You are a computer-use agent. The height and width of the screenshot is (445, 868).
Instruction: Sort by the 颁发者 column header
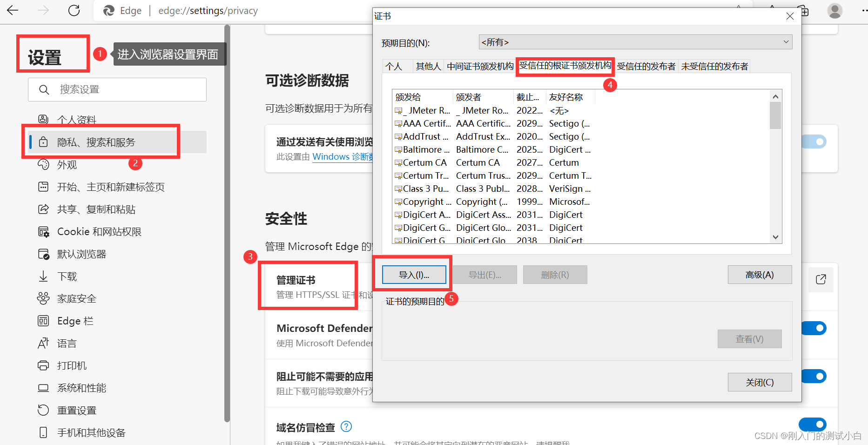pyautogui.click(x=483, y=97)
